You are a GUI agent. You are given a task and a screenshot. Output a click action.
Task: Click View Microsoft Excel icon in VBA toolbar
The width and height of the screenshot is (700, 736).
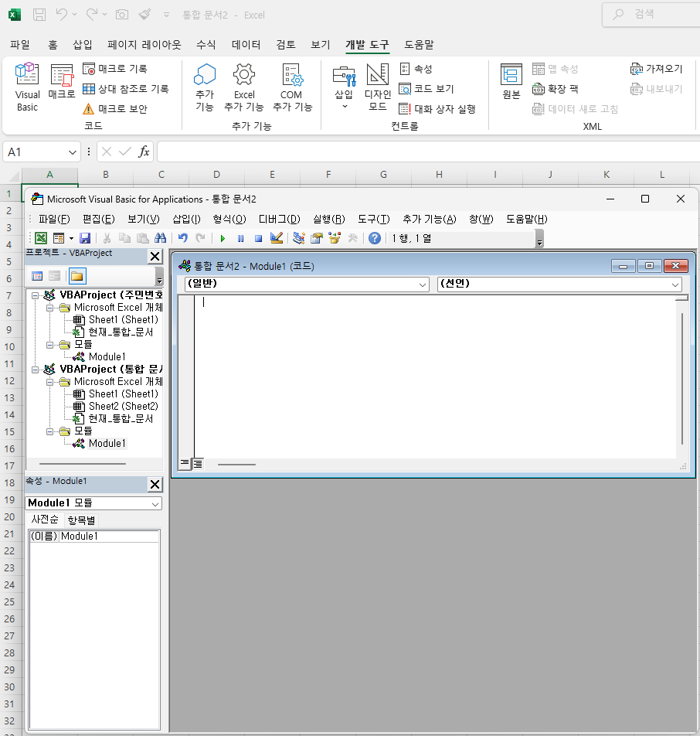[41, 238]
